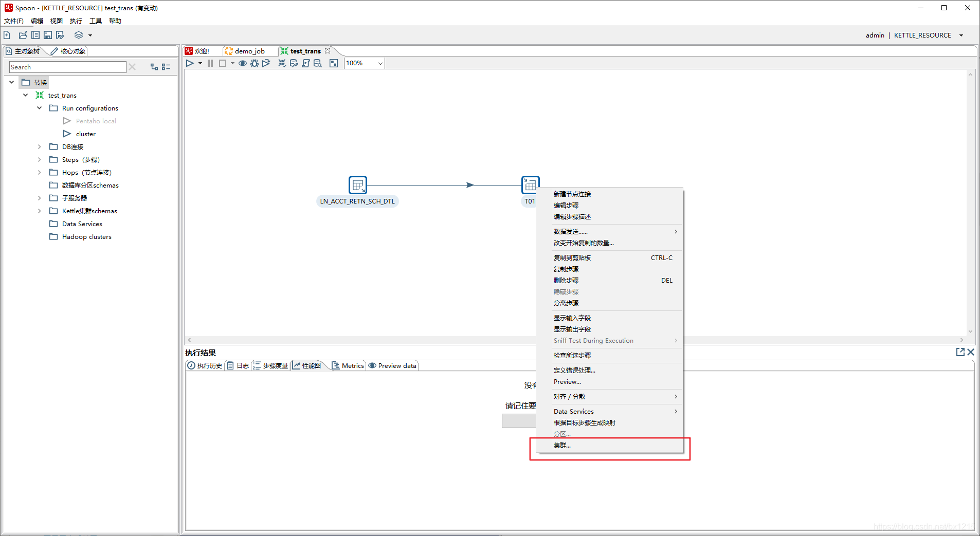Click the collapse-all tree icon
980x536 pixels.
(166, 67)
